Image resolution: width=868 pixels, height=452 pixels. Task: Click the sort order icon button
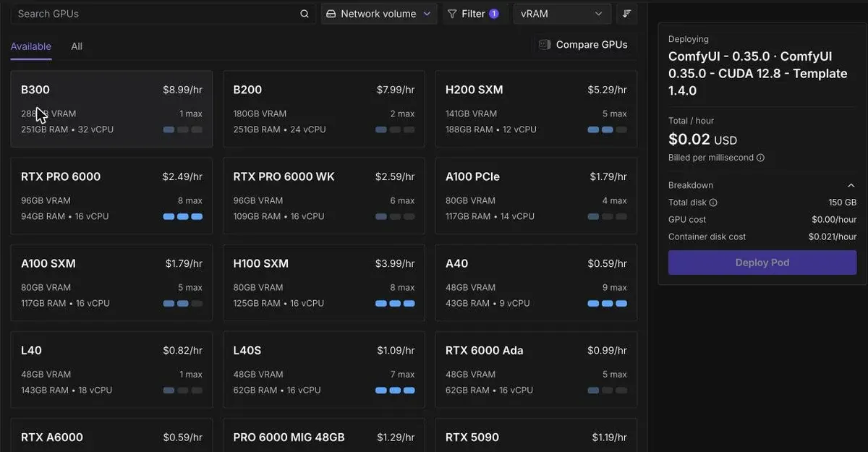pyautogui.click(x=626, y=14)
